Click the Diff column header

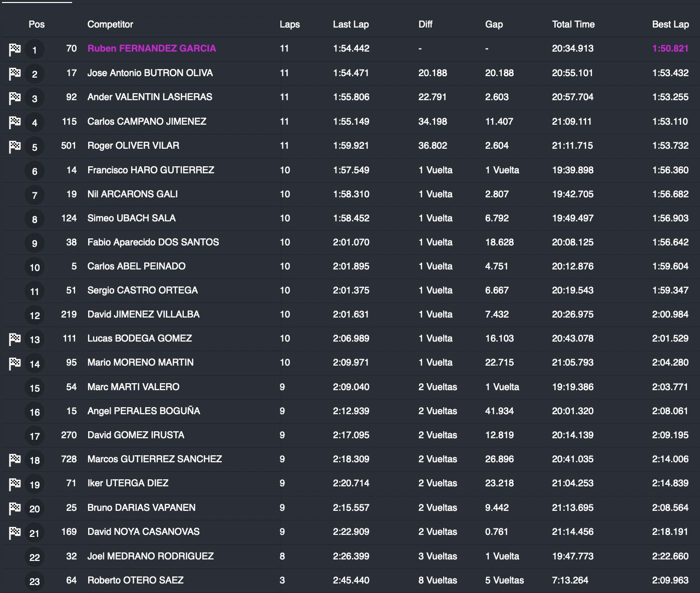point(425,24)
